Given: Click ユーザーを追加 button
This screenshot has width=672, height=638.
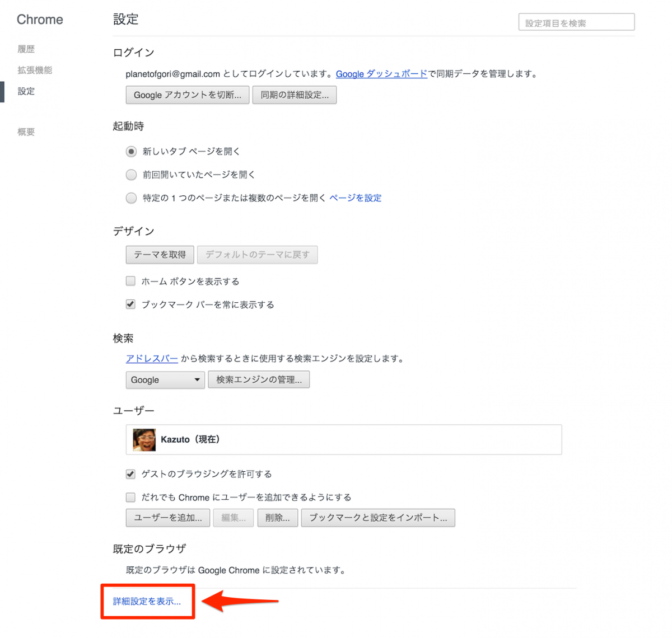Looking at the screenshot, I should click(167, 518).
